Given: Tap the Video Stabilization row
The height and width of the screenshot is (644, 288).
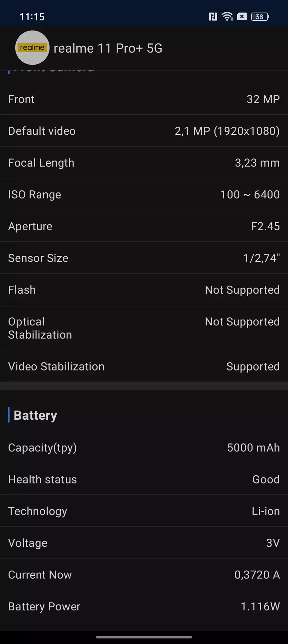Looking at the screenshot, I should click(x=144, y=366).
